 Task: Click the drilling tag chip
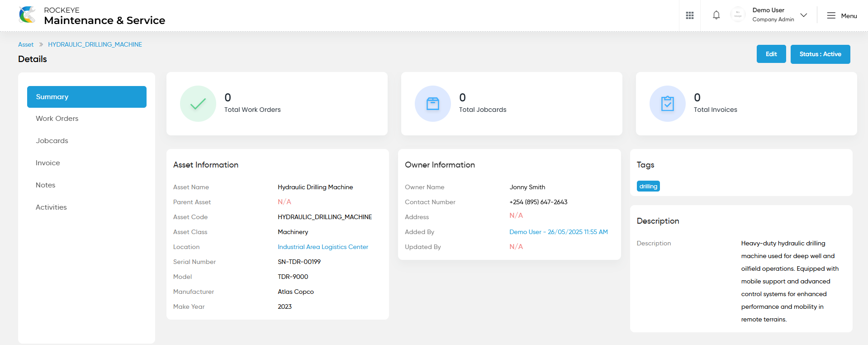click(648, 186)
